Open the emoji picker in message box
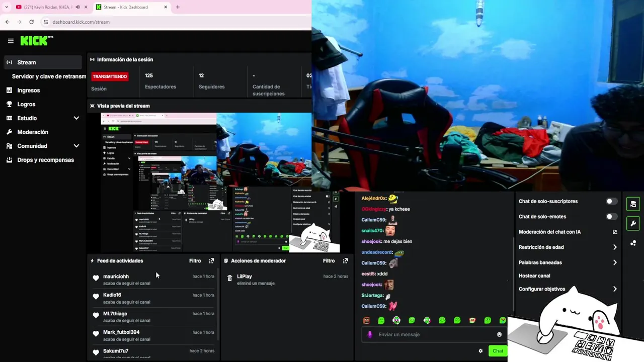Viewport: 644px width, 362px height. point(499,334)
